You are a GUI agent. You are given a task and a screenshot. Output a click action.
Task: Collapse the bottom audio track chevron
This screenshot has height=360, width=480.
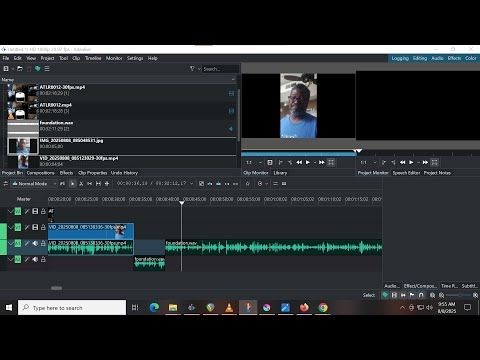(11, 259)
